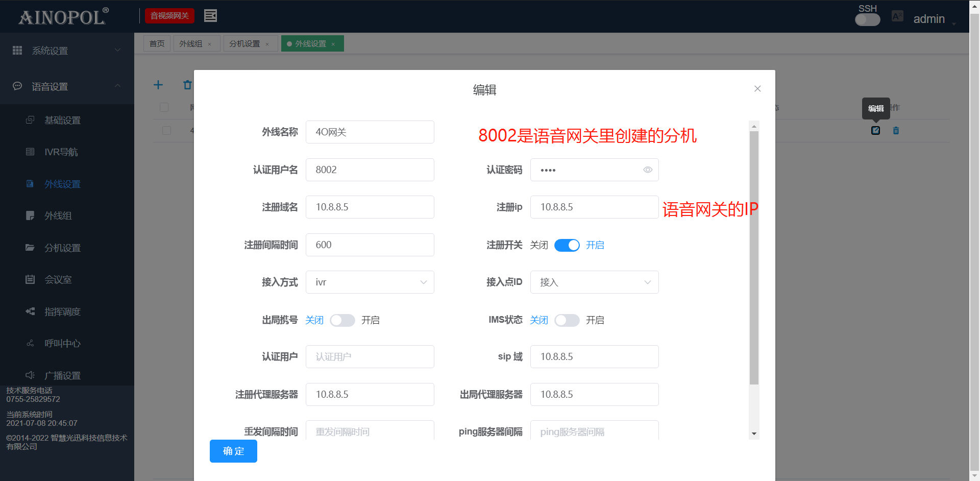Open the 接入点ID dropdown
980x481 pixels.
tap(594, 282)
